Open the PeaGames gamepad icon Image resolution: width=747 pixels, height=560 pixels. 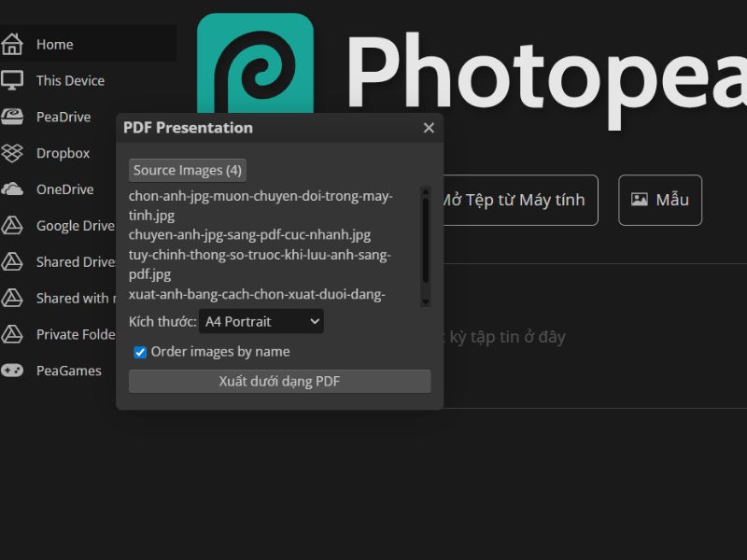(x=12, y=371)
